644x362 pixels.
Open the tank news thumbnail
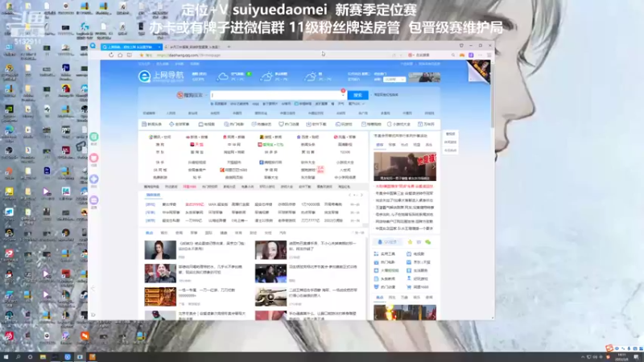tap(270, 297)
